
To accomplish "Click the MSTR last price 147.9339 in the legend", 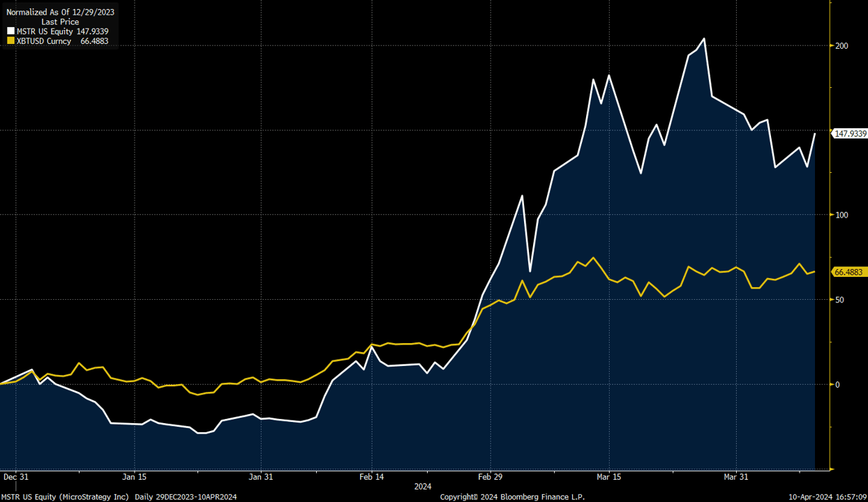I will point(92,31).
